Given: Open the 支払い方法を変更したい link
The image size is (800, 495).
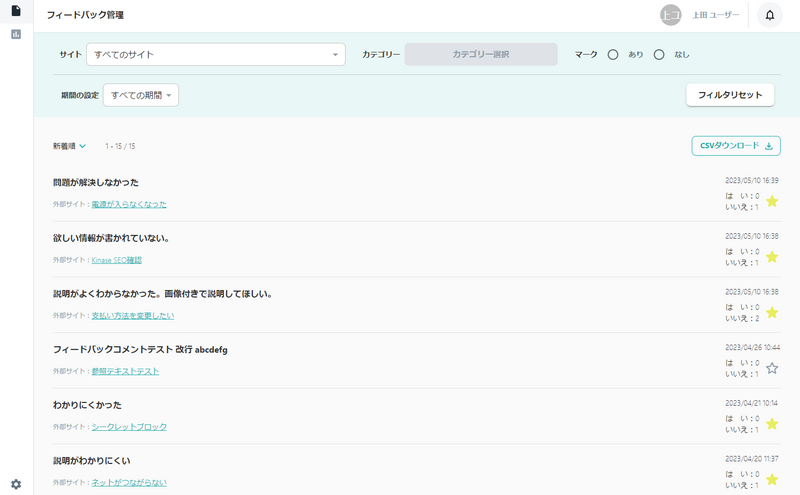Looking at the screenshot, I should click(133, 315).
